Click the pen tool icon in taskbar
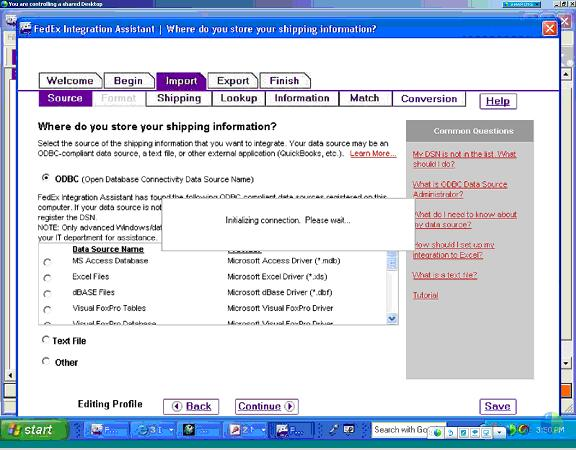This screenshot has height=450, width=576. click(334, 429)
